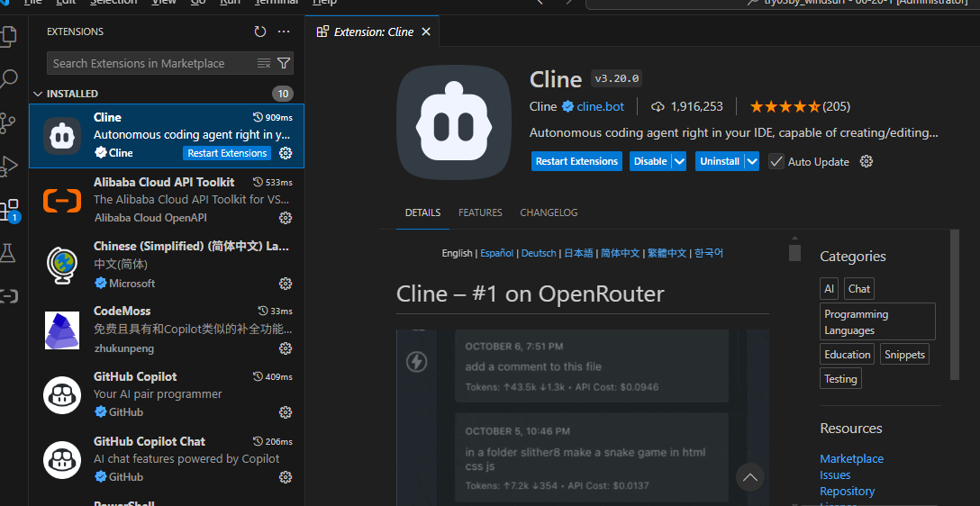Viewport: 980px width, 506px height.
Task: Click the installed count badge 10
Action: click(283, 94)
